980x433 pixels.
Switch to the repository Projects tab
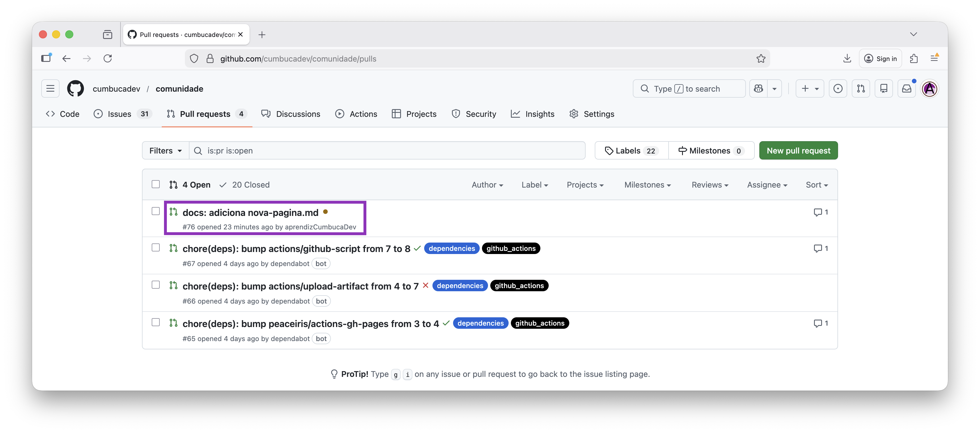pyautogui.click(x=414, y=114)
